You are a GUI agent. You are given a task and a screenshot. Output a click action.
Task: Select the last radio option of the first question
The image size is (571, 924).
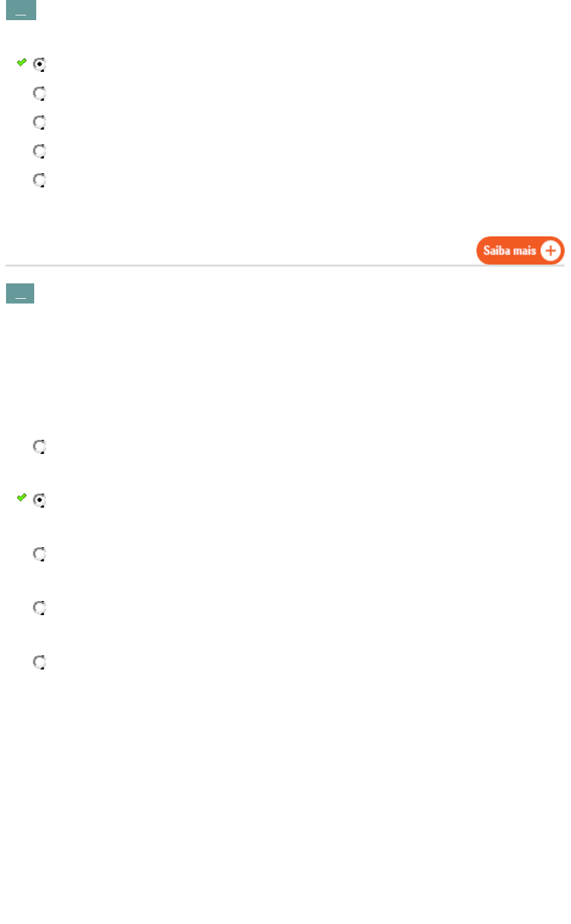point(40,180)
